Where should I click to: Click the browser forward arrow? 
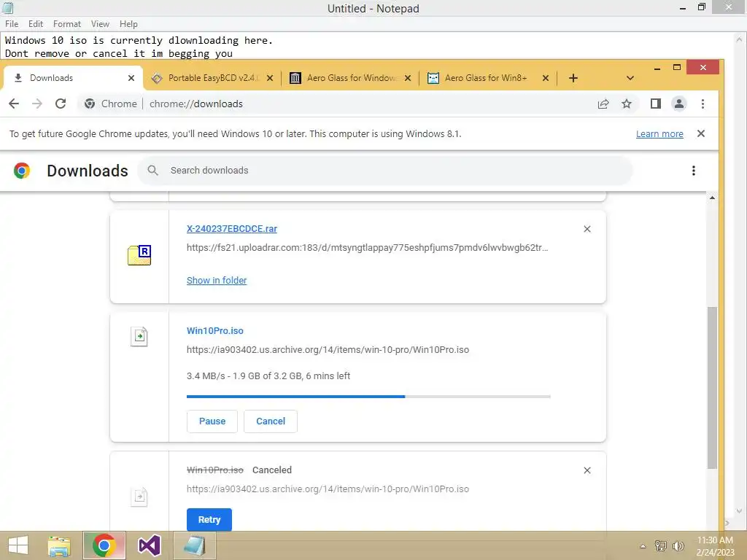37,104
